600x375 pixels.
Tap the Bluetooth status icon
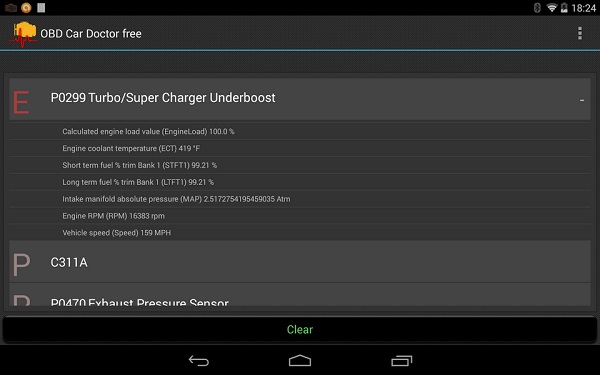[537, 8]
